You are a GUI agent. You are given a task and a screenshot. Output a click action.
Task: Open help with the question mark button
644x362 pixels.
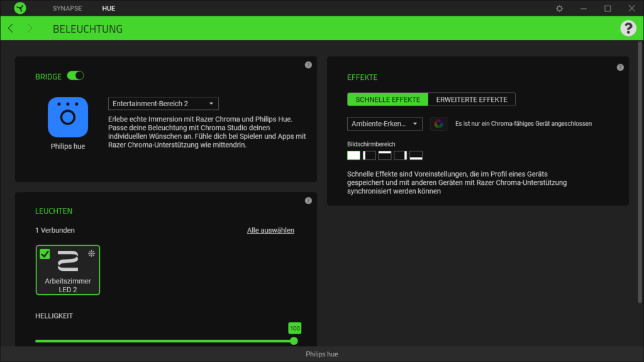[x=628, y=28]
